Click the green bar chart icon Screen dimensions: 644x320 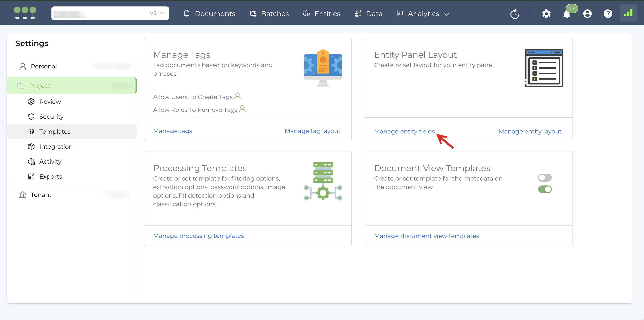point(628,13)
